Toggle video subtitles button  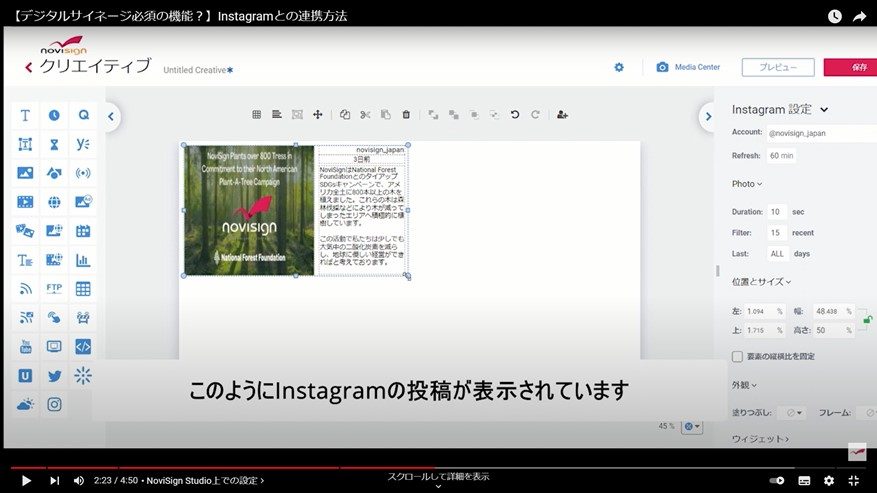pos(804,480)
